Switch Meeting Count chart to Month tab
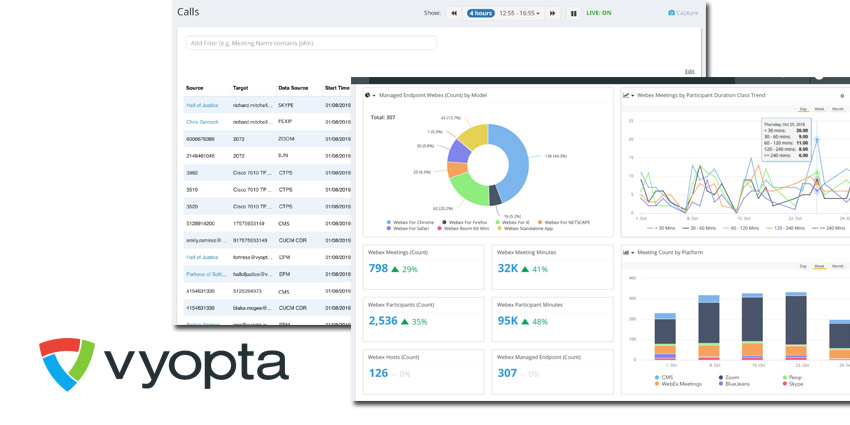This screenshot has height=425, width=850. 838,266
